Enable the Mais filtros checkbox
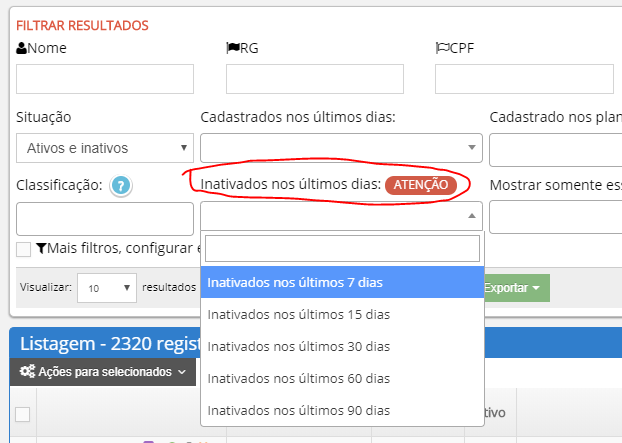Image resolution: width=622 pixels, height=443 pixels. click(23, 249)
